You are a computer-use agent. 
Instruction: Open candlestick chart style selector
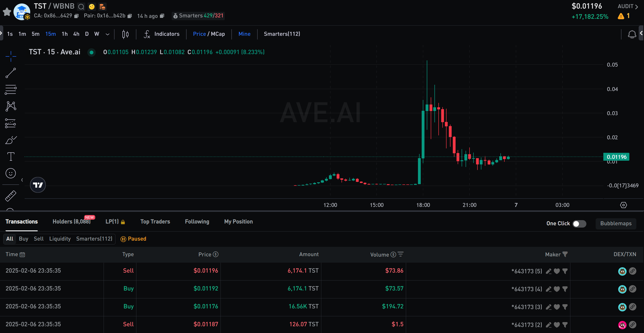(125, 34)
